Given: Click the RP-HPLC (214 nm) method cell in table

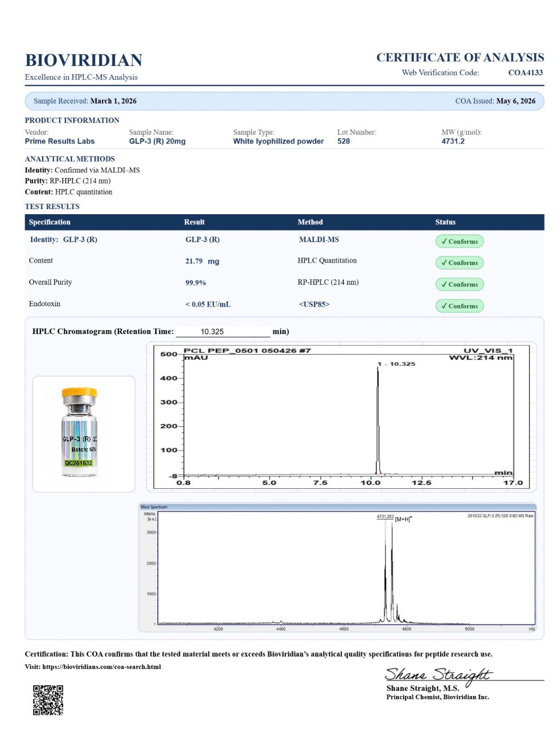Looking at the screenshot, I should tap(328, 282).
